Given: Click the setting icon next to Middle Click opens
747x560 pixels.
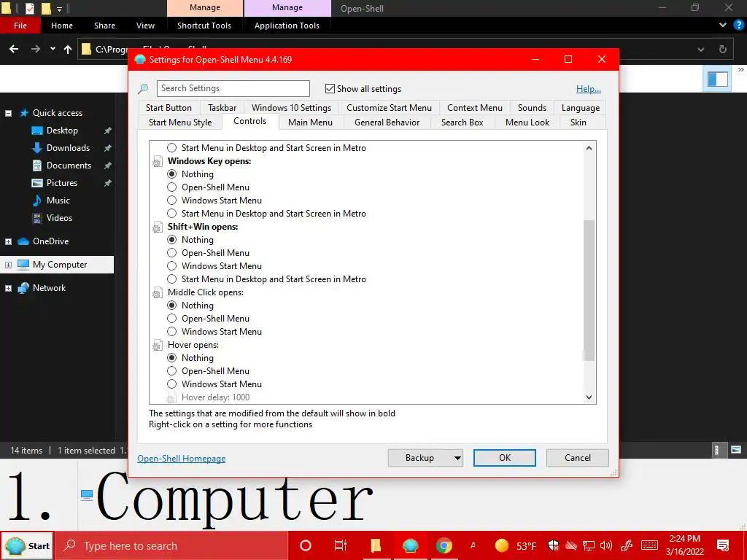Looking at the screenshot, I should click(x=158, y=293).
